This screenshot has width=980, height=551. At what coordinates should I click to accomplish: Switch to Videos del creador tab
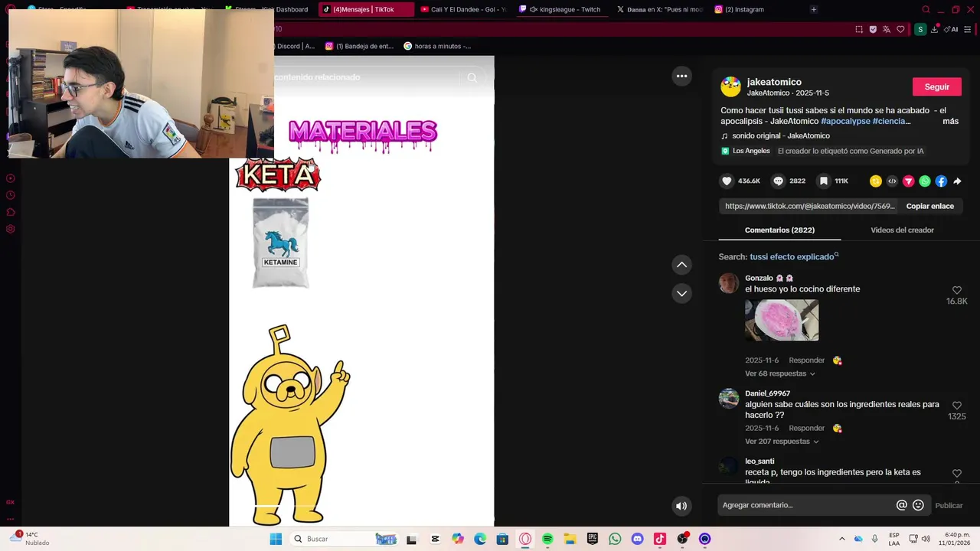coord(902,230)
